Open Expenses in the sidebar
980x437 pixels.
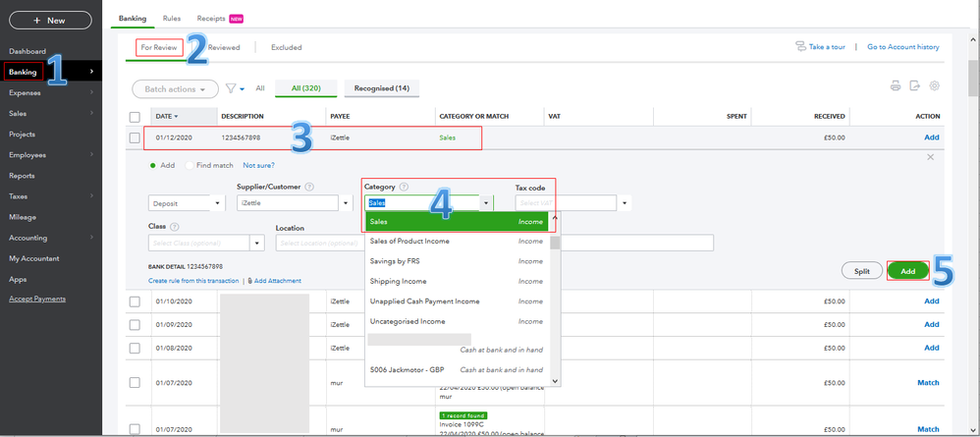click(25, 92)
